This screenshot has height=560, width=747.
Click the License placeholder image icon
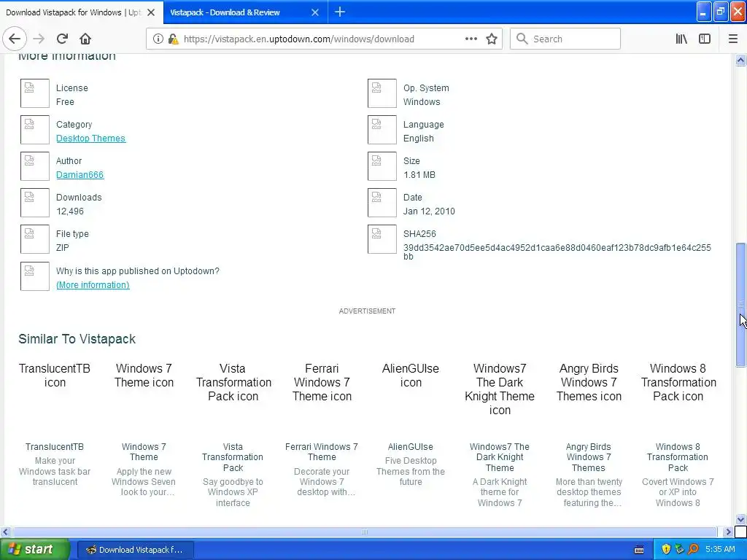click(x=35, y=93)
